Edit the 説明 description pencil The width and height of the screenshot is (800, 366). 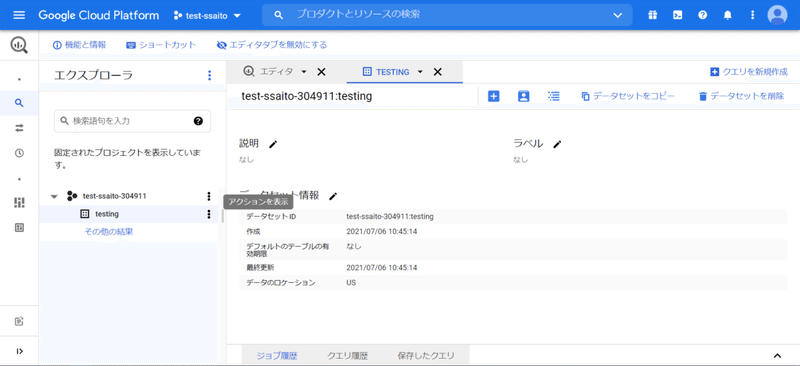click(273, 144)
